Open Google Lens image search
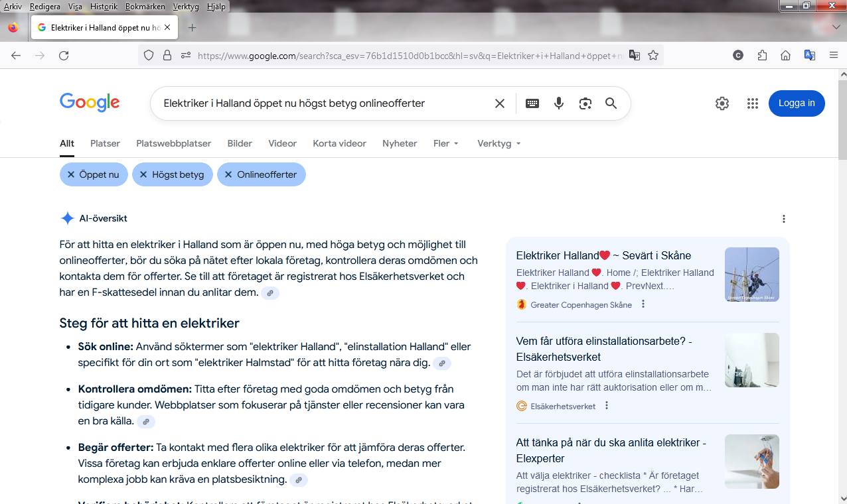The width and height of the screenshot is (847, 504). pos(585,103)
